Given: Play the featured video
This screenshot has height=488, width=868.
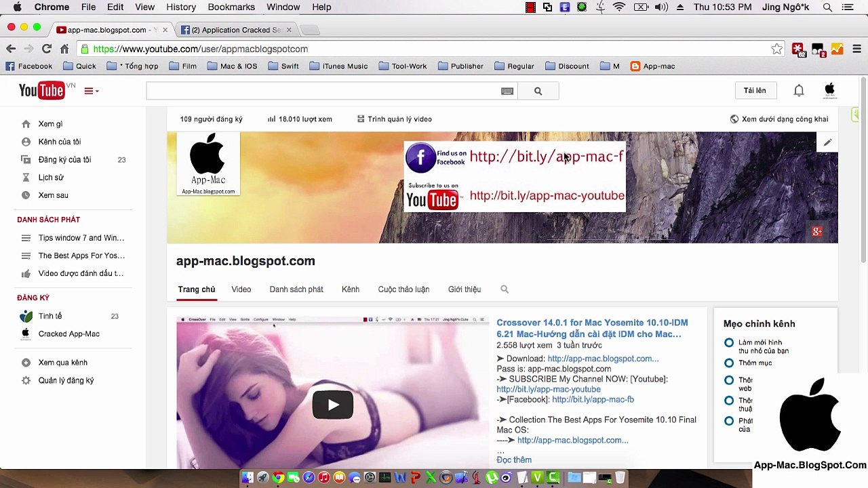Looking at the screenshot, I should coord(332,405).
